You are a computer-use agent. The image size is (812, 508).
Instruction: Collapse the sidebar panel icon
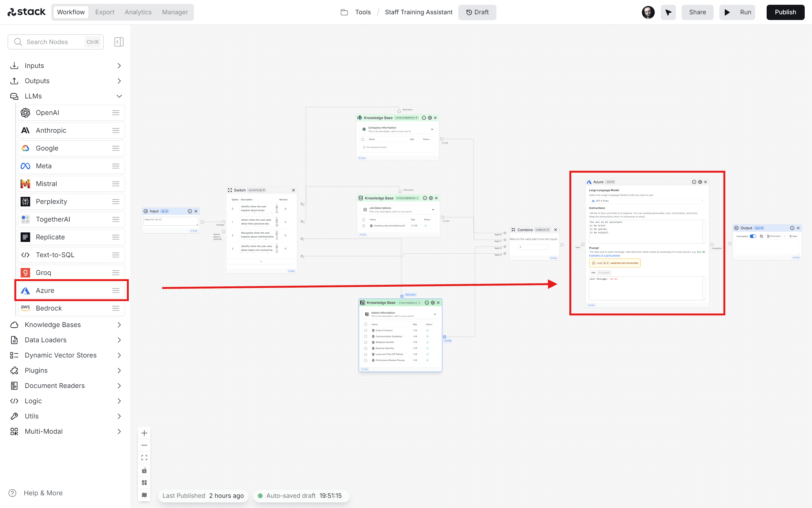click(x=119, y=42)
